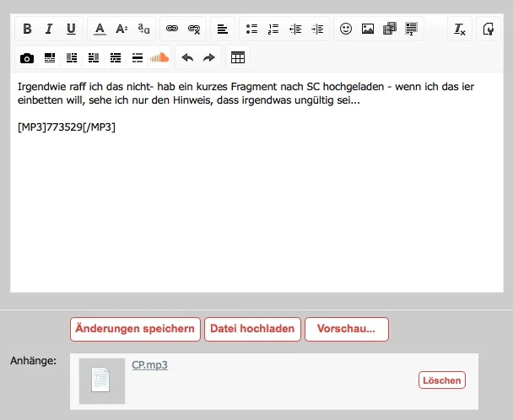Insert media with filmstrip icon

390,30
